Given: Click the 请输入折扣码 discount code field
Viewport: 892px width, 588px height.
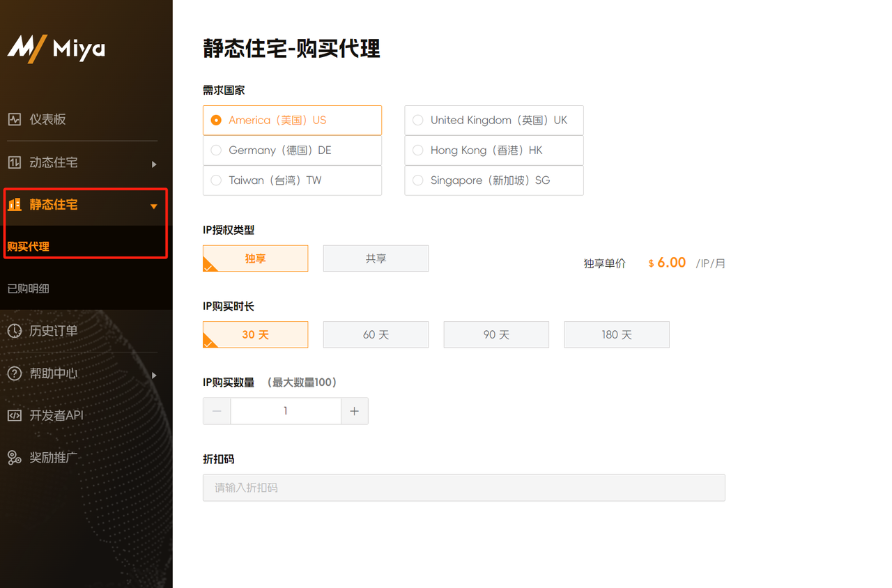Looking at the screenshot, I should (x=464, y=488).
